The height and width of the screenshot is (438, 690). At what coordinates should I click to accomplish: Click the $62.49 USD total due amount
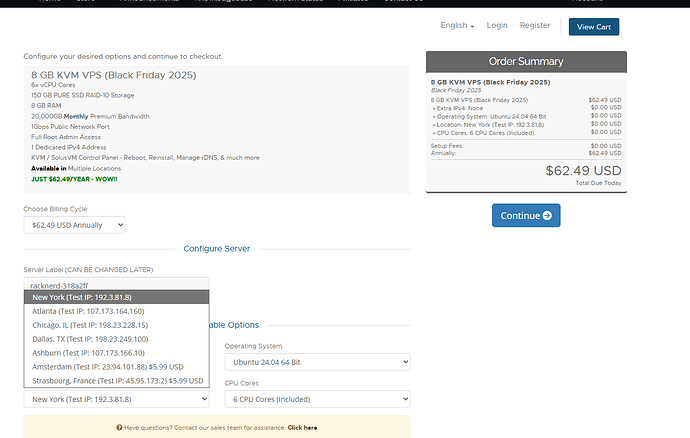click(583, 171)
